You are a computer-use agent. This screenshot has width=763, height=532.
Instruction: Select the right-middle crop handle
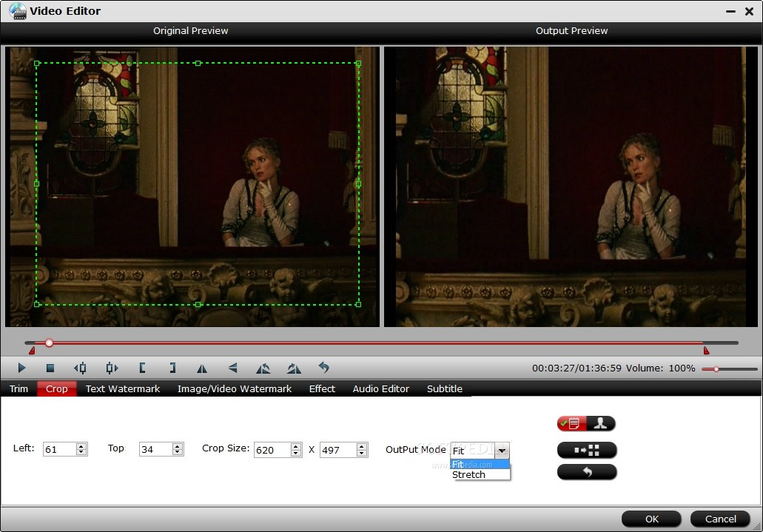click(359, 183)
